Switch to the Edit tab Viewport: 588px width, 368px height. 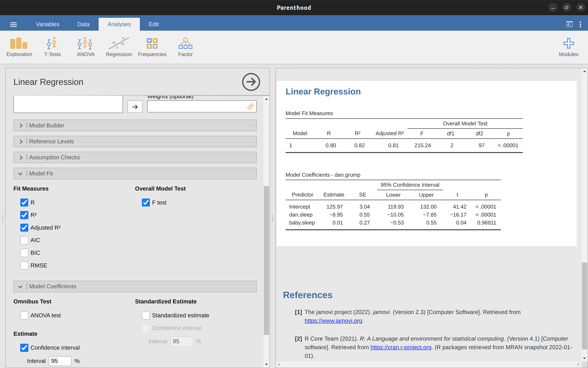[x=154, y=24]
